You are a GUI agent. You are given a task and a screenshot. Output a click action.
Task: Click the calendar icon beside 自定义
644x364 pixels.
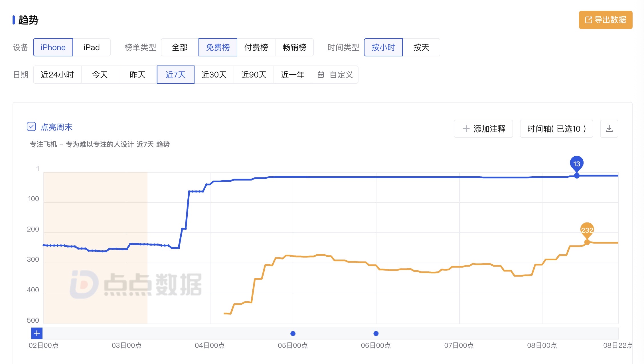(x=321, y=75)
